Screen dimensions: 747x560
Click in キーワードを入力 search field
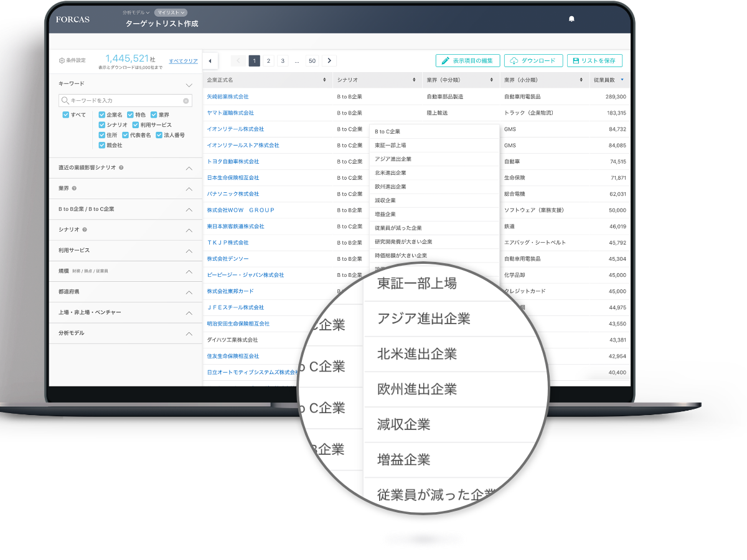(x=125, y=100)
